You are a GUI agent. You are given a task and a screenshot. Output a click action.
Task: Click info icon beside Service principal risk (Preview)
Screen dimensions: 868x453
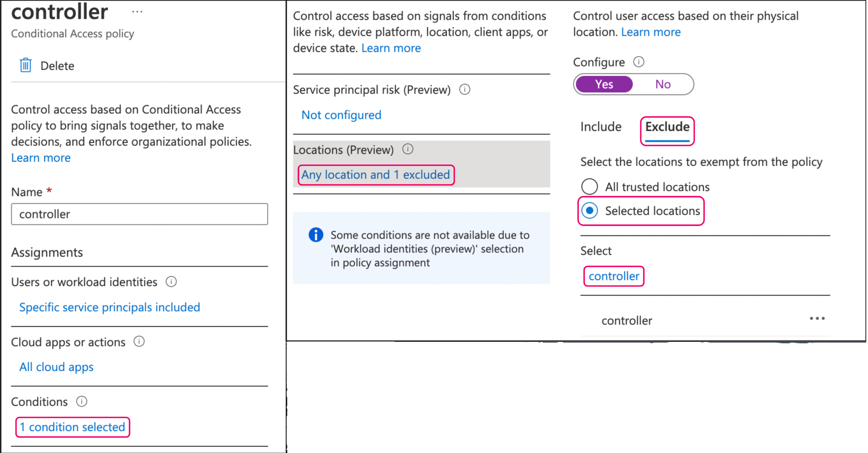click(464, 90)
